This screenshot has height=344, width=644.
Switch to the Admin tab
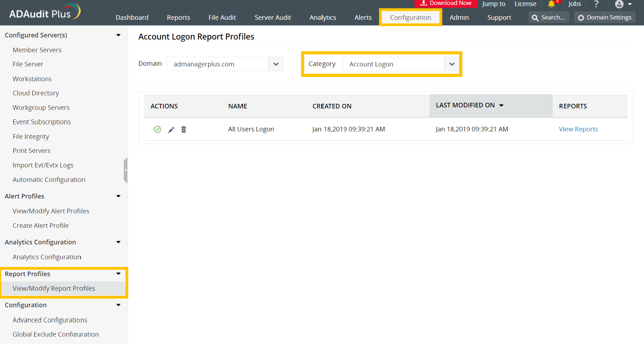point(459,17)
